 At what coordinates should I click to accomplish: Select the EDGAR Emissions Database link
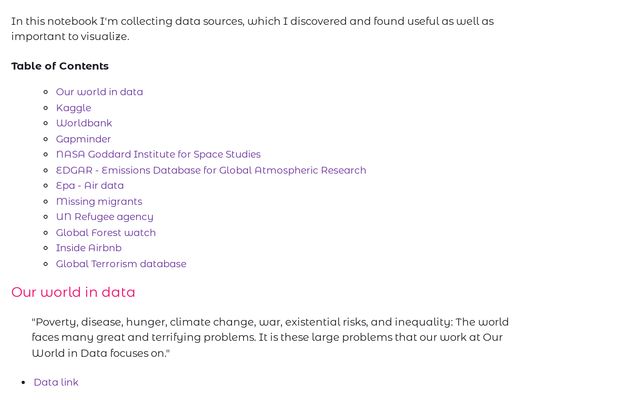coord(211,170)
